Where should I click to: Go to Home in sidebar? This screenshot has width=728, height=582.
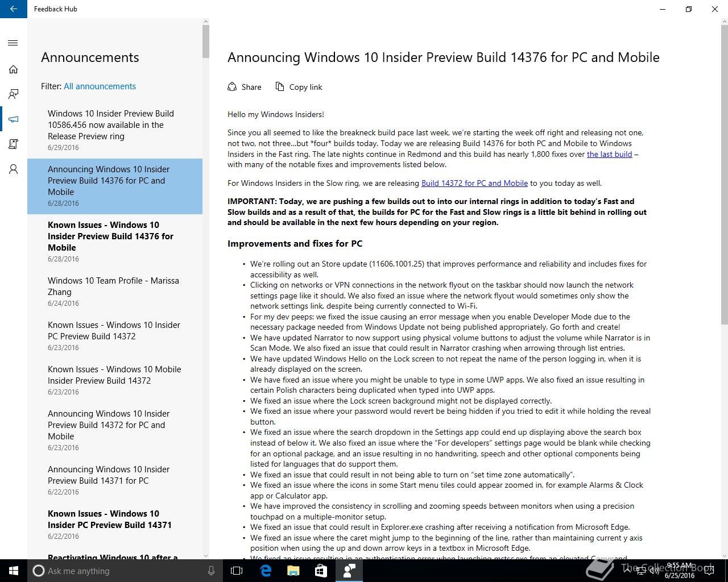click(x=14, y=69)
